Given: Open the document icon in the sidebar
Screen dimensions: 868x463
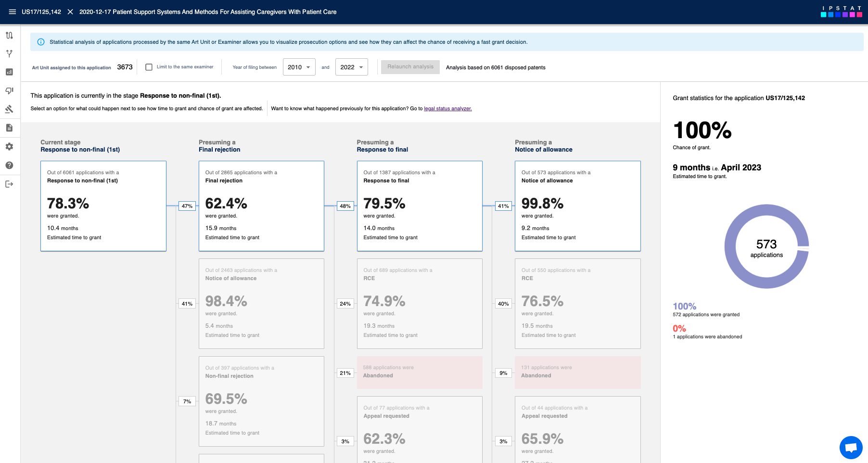Looking at the screenshot, I should [x=9, y=128].
